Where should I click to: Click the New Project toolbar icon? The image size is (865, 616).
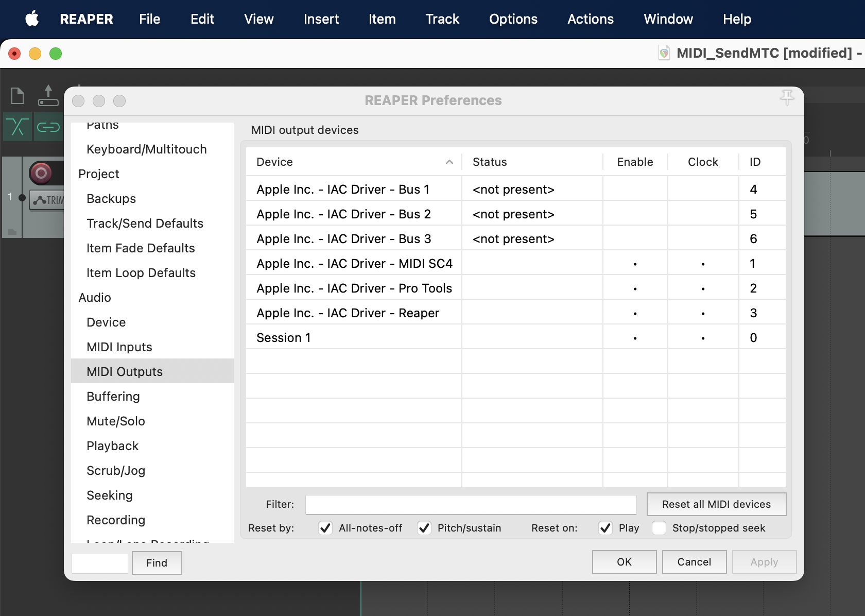(18, 96)
